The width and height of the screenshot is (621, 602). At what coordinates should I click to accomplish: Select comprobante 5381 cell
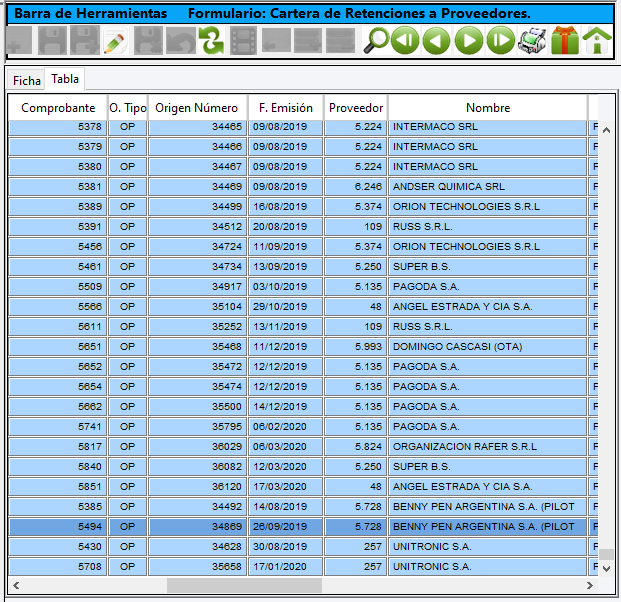(58, 187)
